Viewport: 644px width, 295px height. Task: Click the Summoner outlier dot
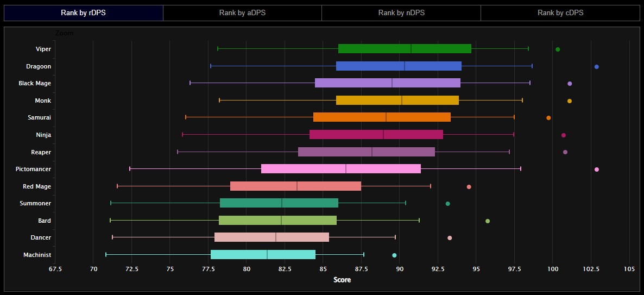coord(447,204)
